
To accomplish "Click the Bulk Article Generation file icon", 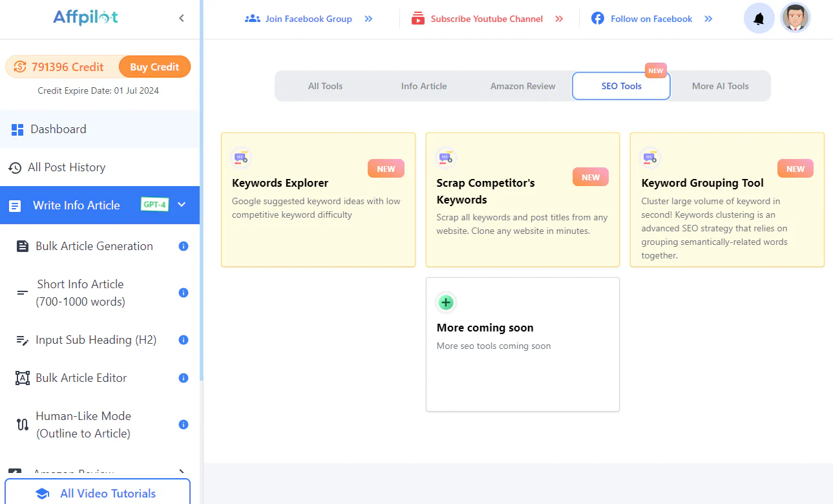I will [23, 246].
